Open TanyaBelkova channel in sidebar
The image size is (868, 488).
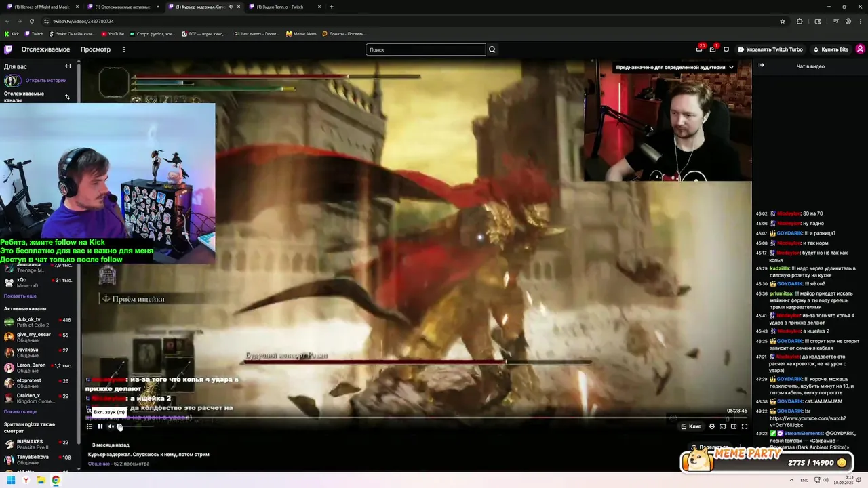coord(39,460)
